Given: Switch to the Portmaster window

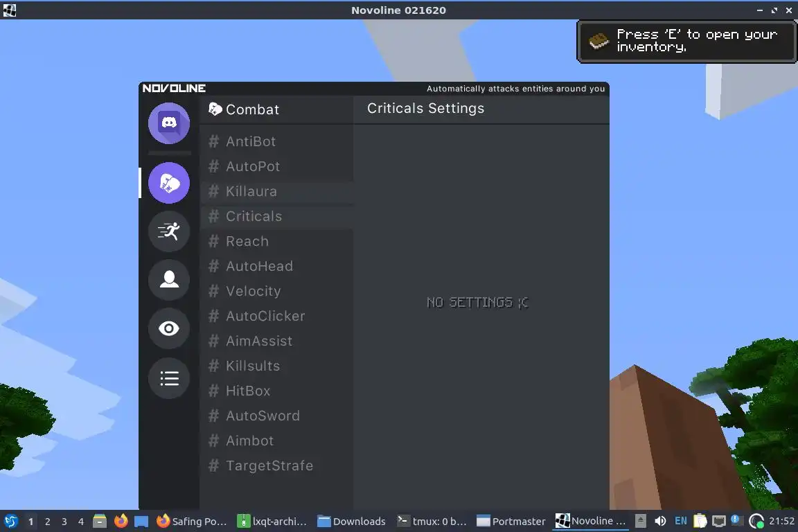Looking at the screenshot, I should 511,521.
